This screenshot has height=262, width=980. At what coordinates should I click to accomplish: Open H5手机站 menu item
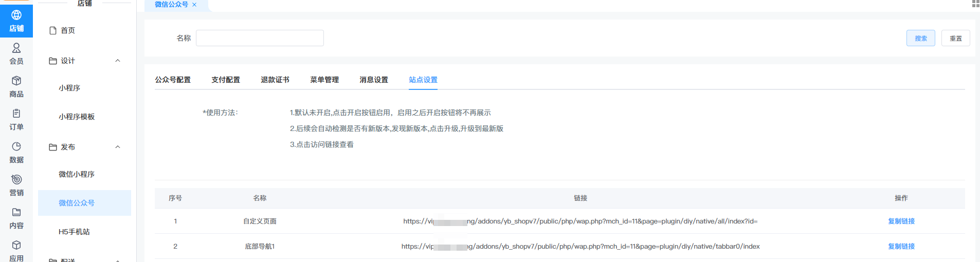tap(74, 232)
